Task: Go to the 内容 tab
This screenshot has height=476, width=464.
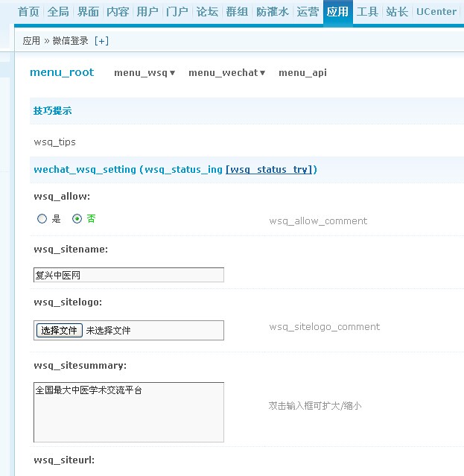Action: pos(118,12)
